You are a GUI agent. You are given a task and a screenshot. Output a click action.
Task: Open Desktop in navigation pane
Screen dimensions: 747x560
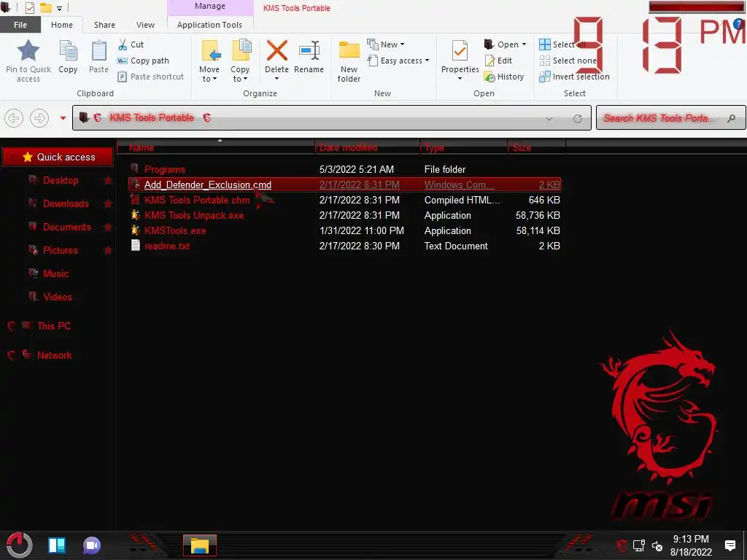point(61,181)
